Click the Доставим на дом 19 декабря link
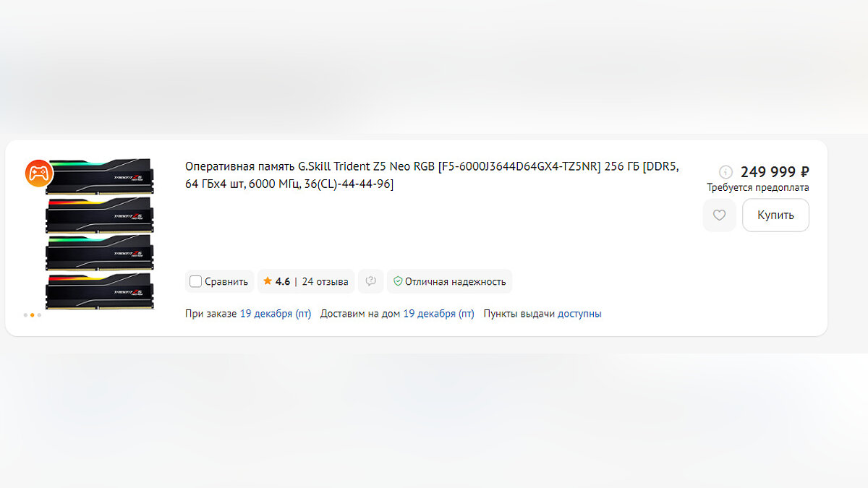This screenshot has width=868, height=488. pyautogui.click(x=438, y=314)
